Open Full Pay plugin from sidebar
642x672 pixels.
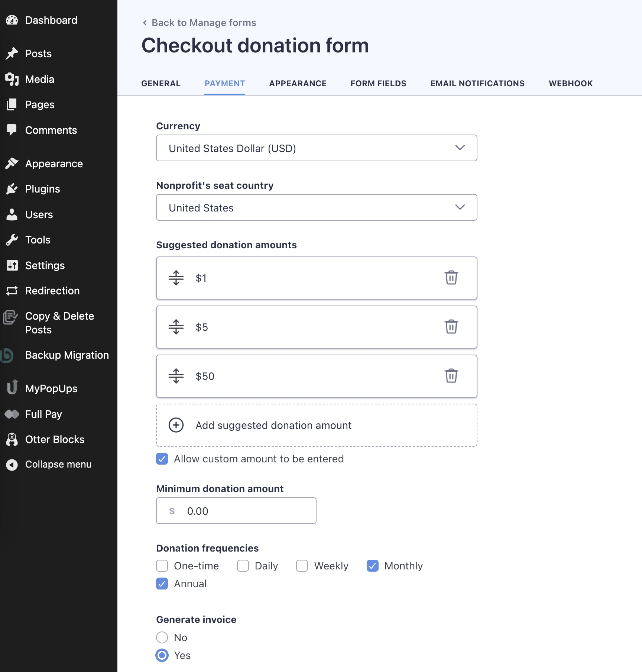click(x=43, y=414)
